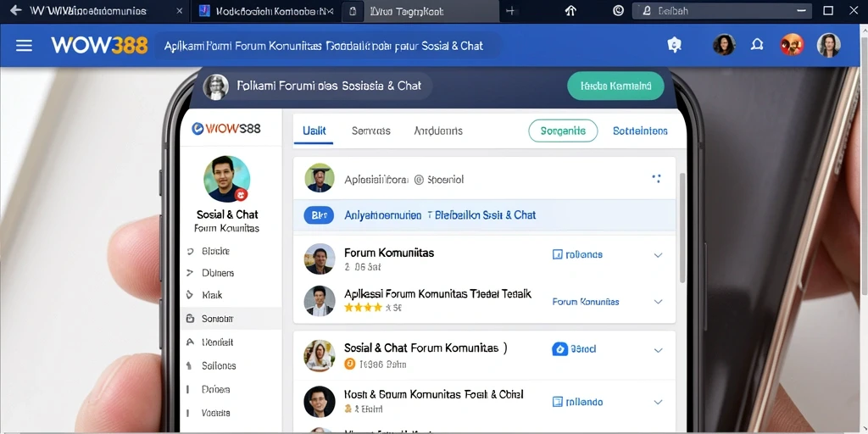The width and height of the screenshot is (868, 434).
Task: Click the red badge on the sidebar profile photo
Action: (240, 194)
